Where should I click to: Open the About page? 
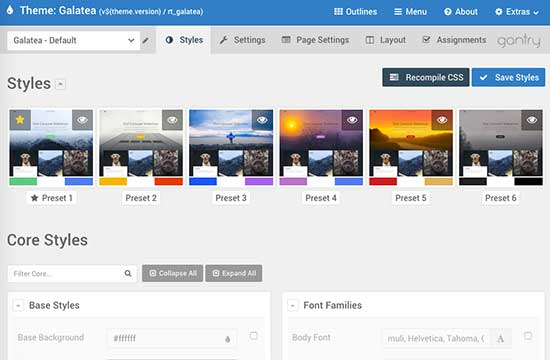(461, 12)
